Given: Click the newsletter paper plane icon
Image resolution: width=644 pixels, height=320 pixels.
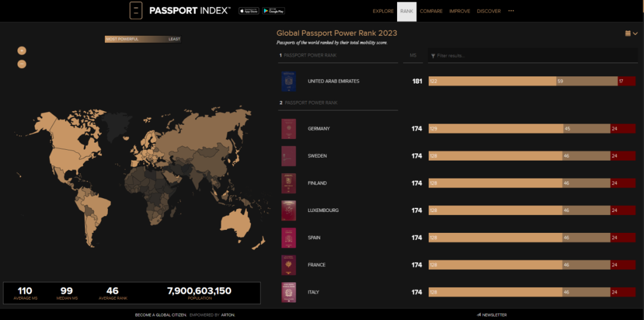Looking at the screenshot, I should (478, 315).
